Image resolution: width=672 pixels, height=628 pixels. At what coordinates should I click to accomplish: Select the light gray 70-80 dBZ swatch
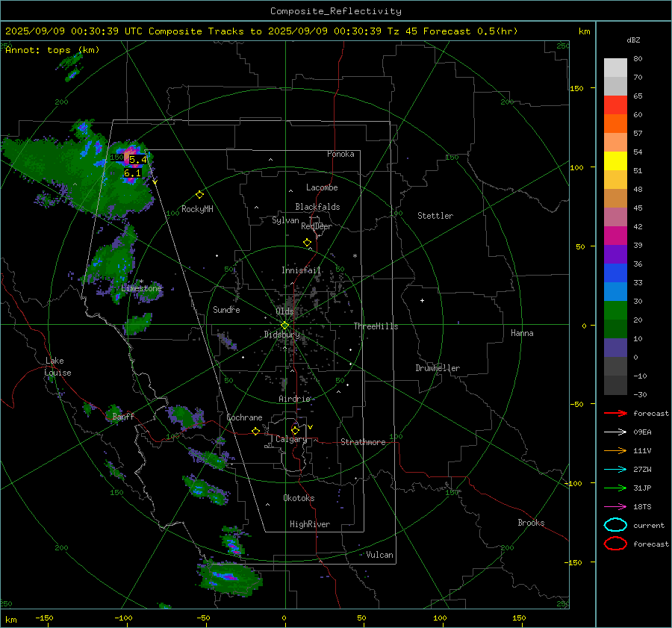pos(615,68)
